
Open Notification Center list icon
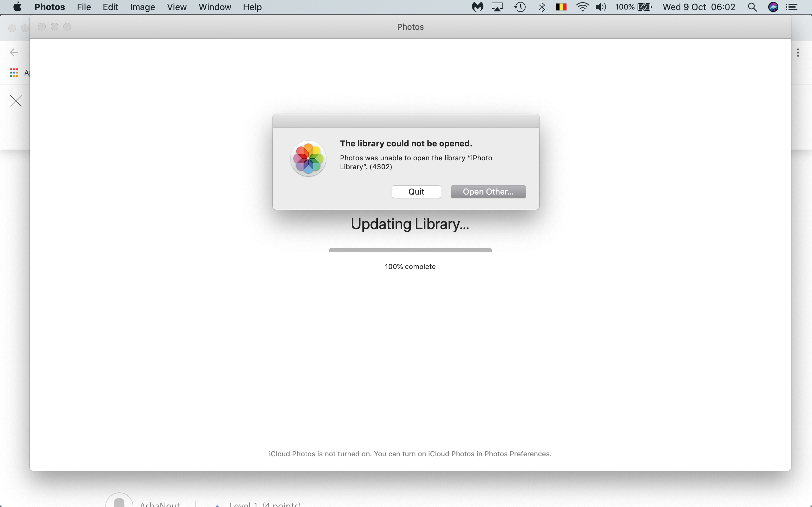(x=792, y=7)
